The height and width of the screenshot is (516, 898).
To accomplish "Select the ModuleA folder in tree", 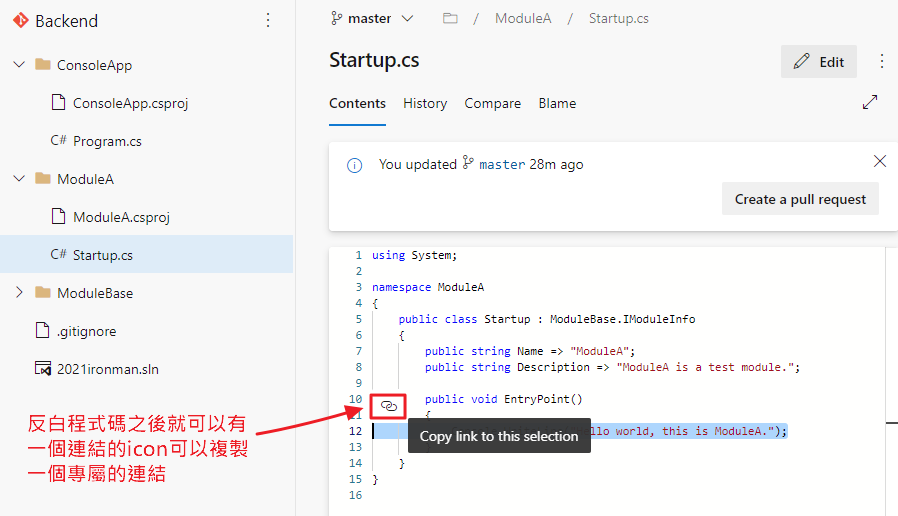I will 85,179.
